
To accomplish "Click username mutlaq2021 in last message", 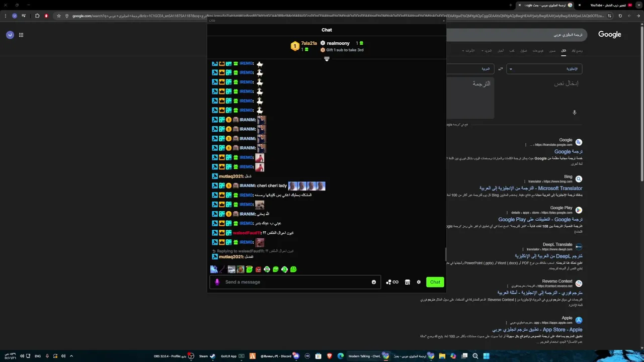I will coord(231,257).
